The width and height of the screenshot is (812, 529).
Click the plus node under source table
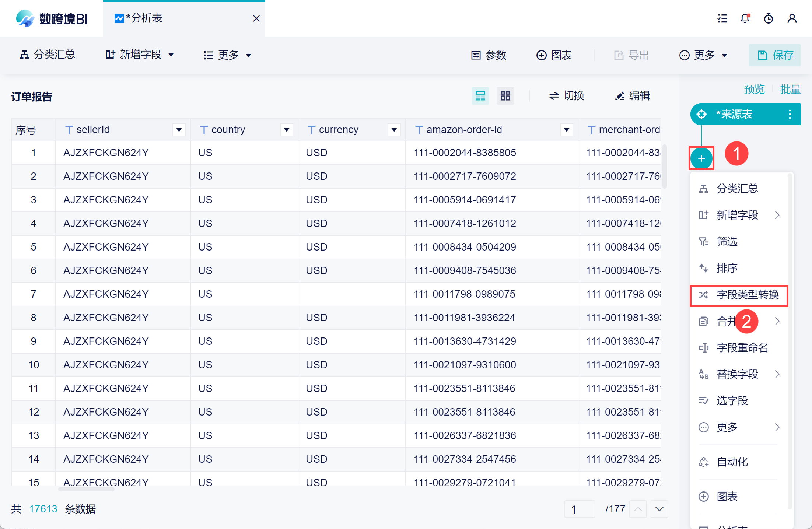[x=701, y=158]
